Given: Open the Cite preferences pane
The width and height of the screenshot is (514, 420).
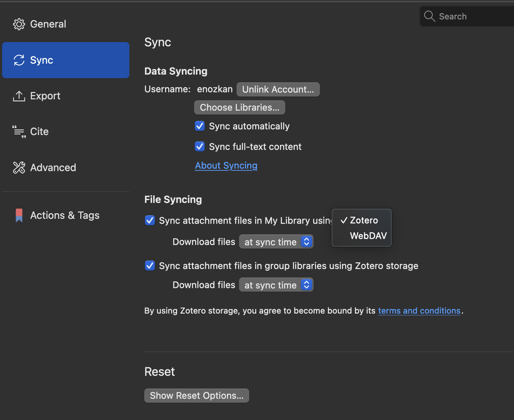Looking at the screenshot, I should click(x=66, y=132).
